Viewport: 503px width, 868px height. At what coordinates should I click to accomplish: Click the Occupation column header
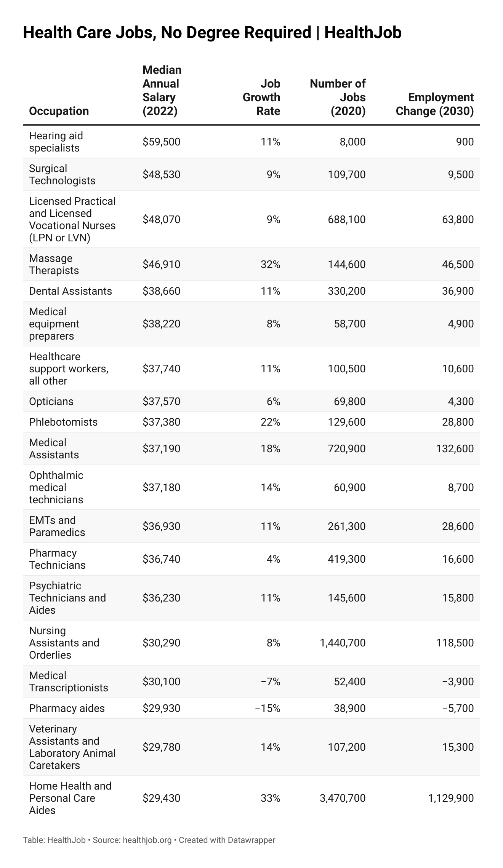coord(59,111)
